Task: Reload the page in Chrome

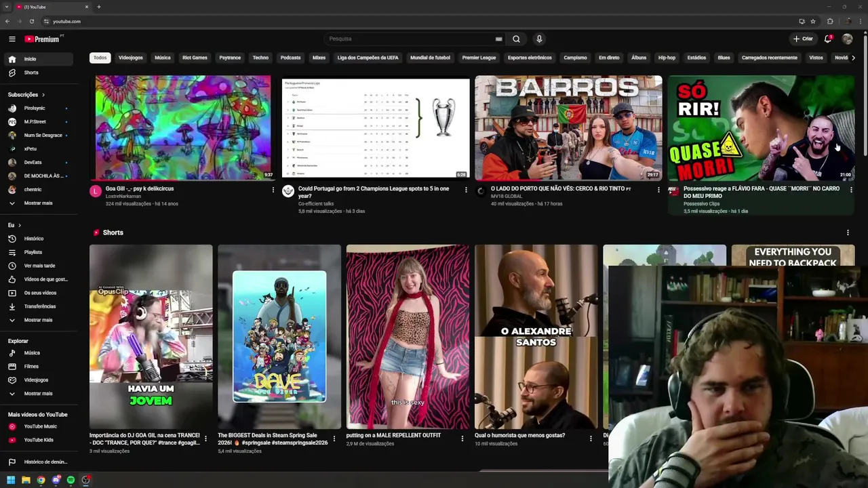Action: [x=31, y=22]
